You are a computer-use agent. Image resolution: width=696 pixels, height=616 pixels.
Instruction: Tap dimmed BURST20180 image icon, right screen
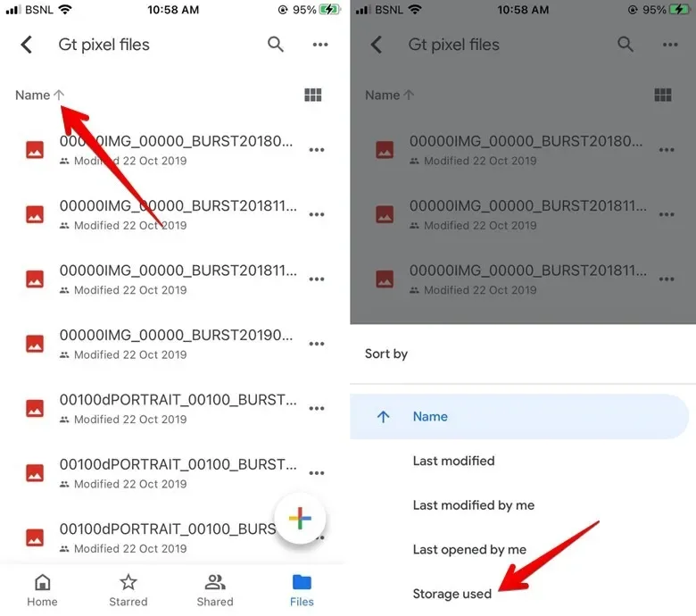coord(385,150)
